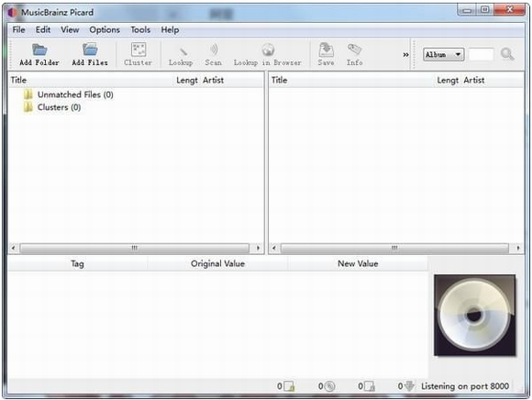The height and width of the screenshot is (400, 532).
Task: Open Lookup in Browser
Action: [x=268, y=50]
